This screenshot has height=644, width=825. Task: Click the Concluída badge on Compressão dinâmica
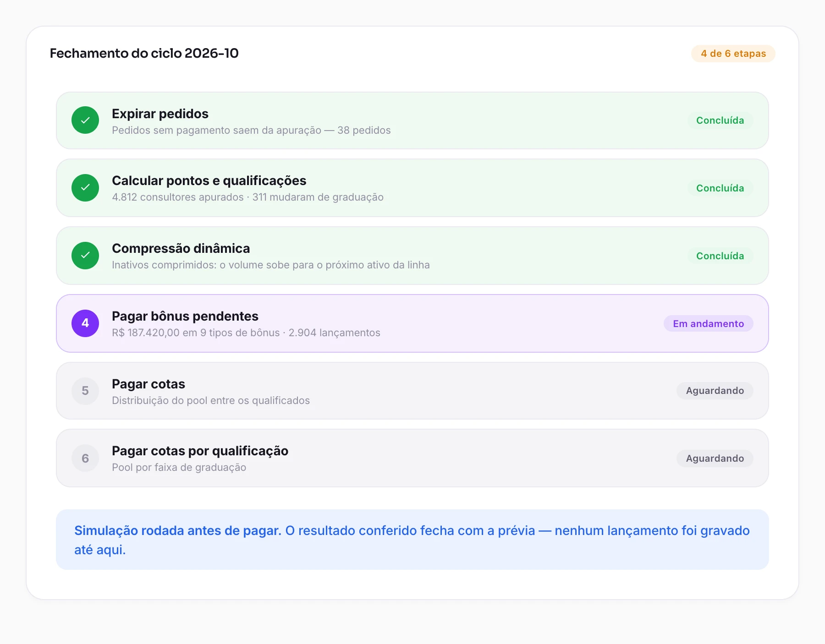coord(720,256)
